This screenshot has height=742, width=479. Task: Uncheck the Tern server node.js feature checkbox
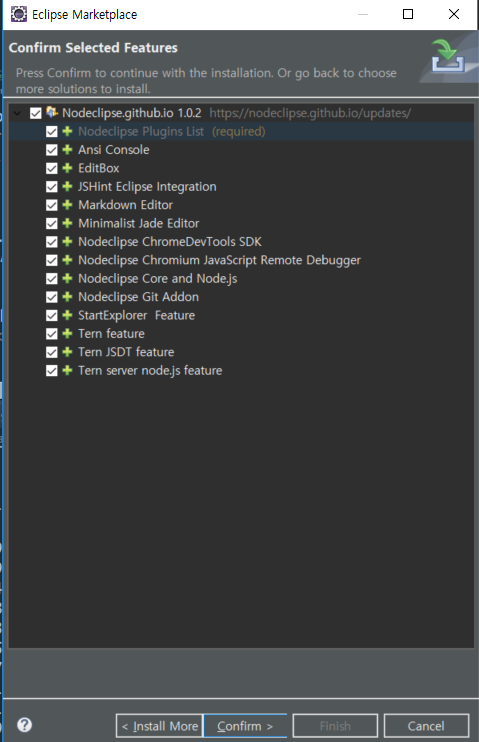pyautogui.click(x=52, y=371)
